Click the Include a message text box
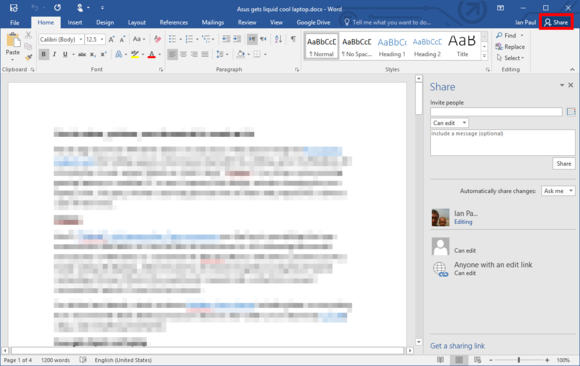Viewport: 580px width, 366px height. point(503,142)
